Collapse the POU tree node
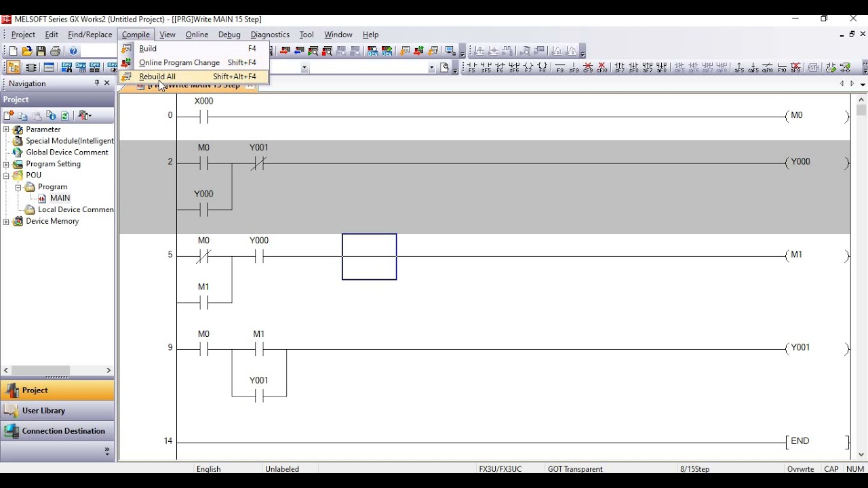The width and height of the screenshot is (868, 488). pyautogui.click(x=6, y=176)
